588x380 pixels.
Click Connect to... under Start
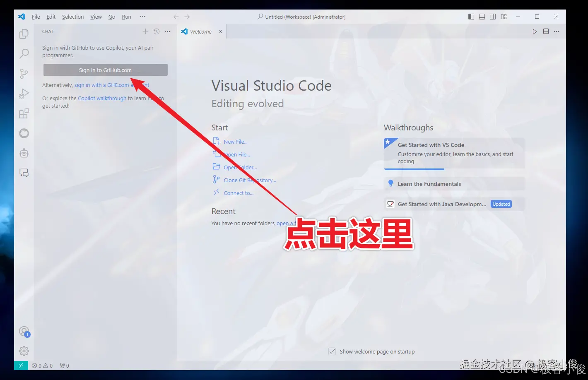(233, 193)
